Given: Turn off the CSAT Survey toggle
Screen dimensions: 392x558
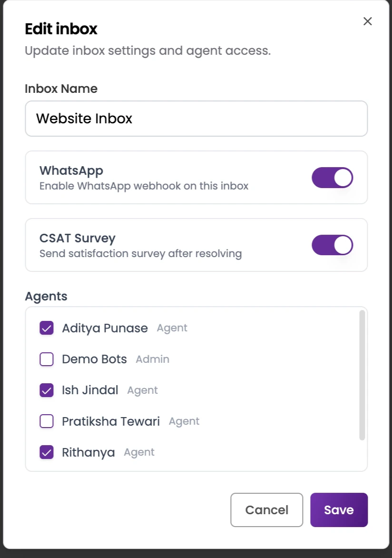Looking at the screenshot, I should pyautogui.click(x=332, y=245).
